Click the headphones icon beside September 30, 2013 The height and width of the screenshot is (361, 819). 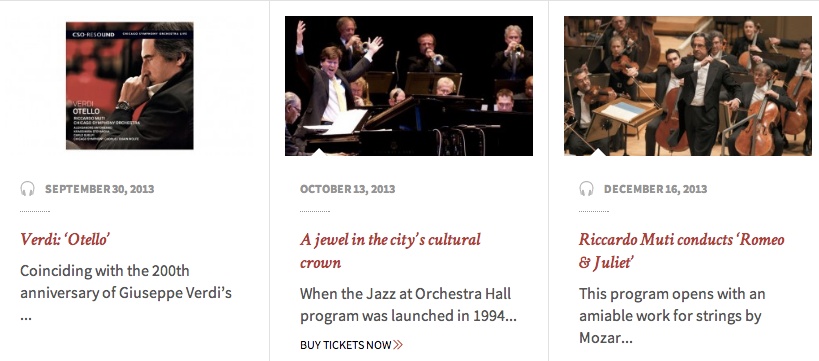(x=27, y=189)
